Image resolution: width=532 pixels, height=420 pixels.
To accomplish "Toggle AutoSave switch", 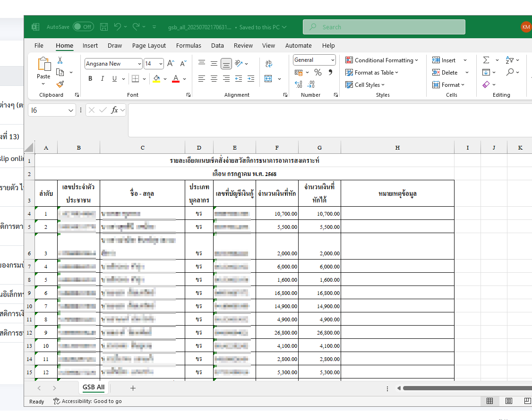I will [83, 27].
